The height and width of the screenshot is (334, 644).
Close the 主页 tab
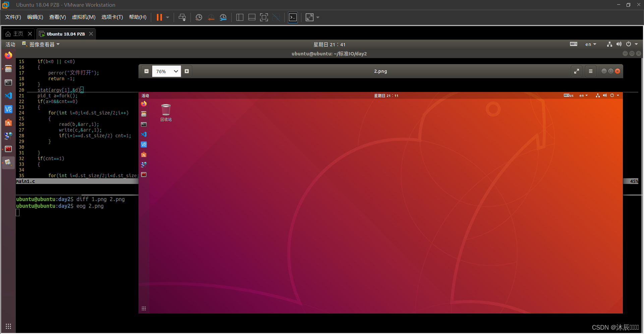(x=30, y=34)
